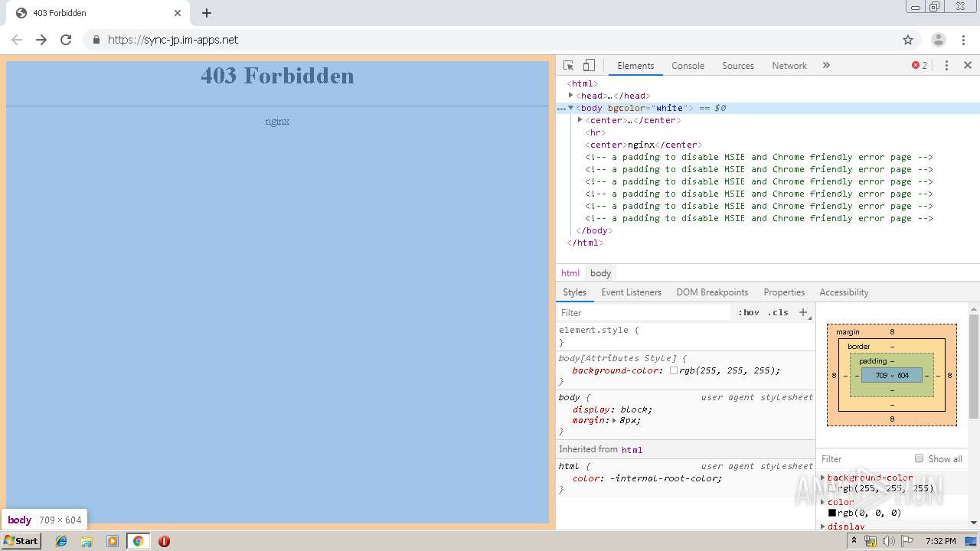This screenshot has width=980, height=551.
Task: Expand the first center element node
Action: click(580, 120)
